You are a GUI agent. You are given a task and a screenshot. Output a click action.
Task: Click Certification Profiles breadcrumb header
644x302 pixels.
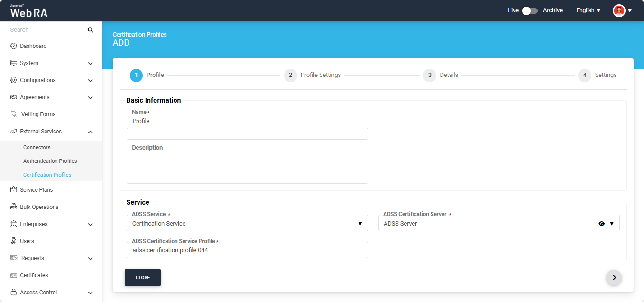140,35
